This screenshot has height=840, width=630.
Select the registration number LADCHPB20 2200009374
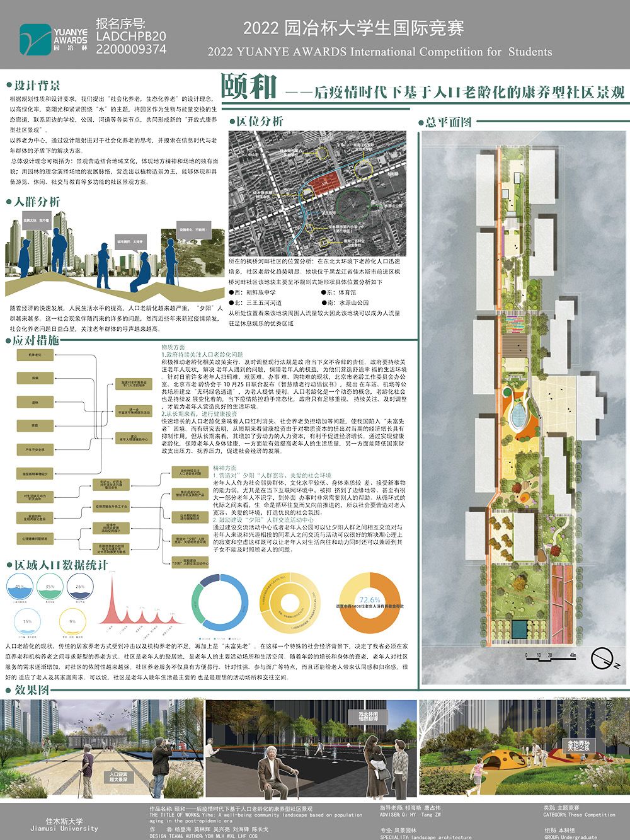click(x=131, y=42)
